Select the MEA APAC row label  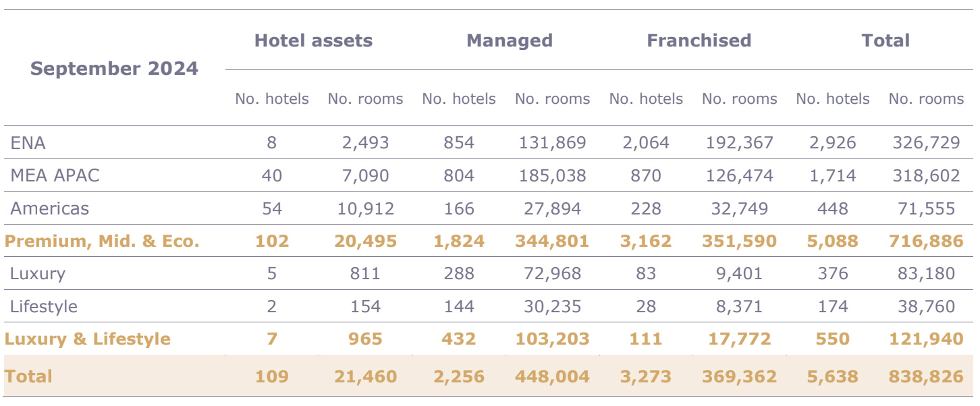coord(55,176)
